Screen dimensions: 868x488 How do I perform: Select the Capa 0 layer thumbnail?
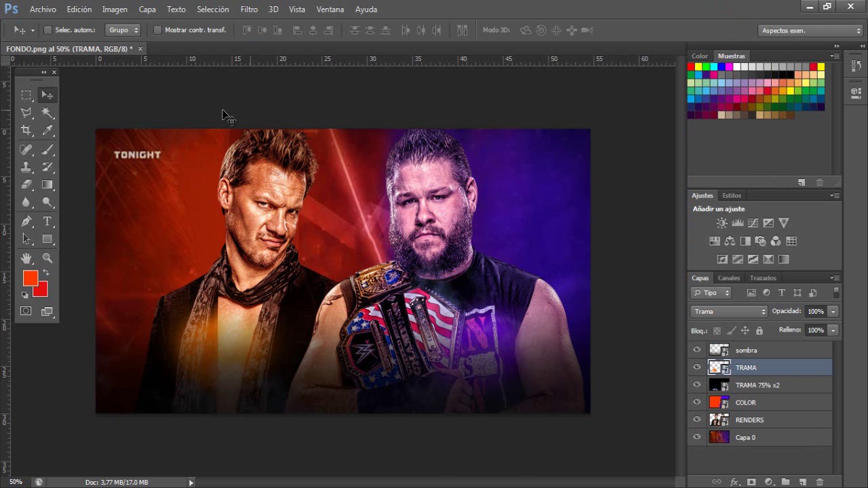(x=719, y=437)
